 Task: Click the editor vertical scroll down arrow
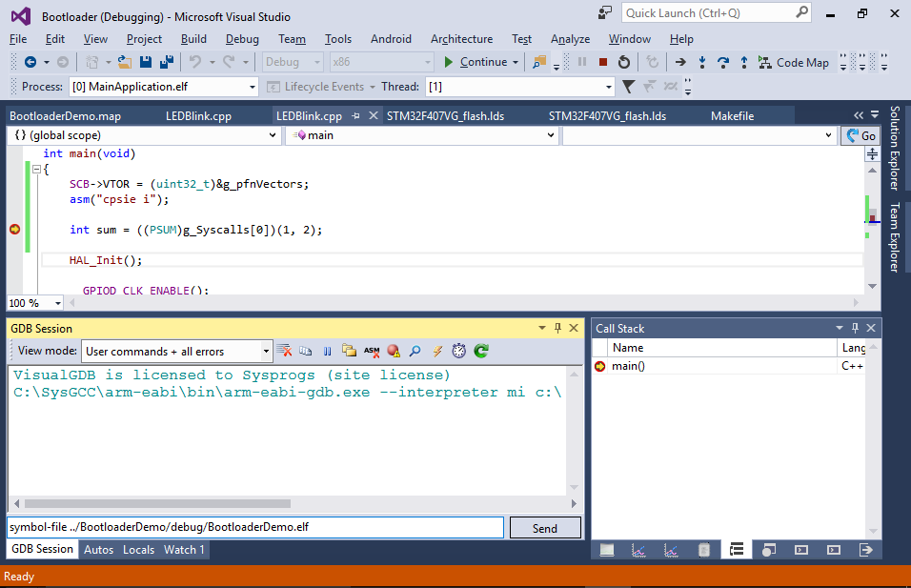click(x=872, y=286)
